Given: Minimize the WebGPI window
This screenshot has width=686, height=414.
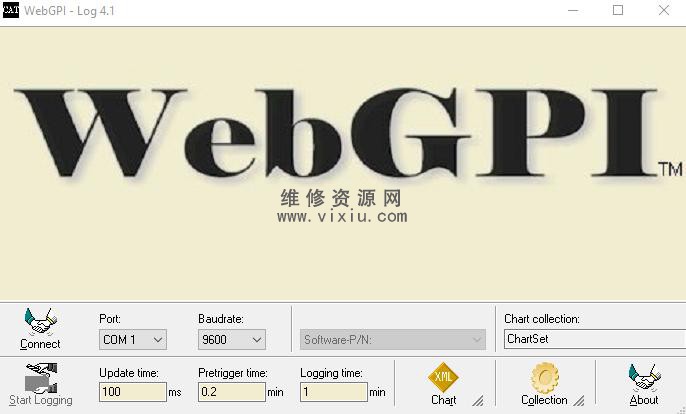Looking at the screenshot, I should pyautogui.click(x=573, y=10).
